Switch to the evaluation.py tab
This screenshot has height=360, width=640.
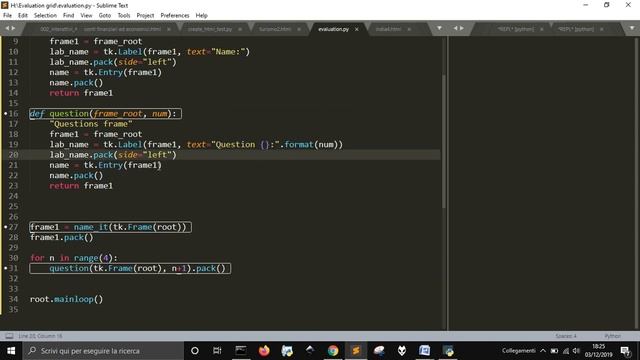point(333,29)
